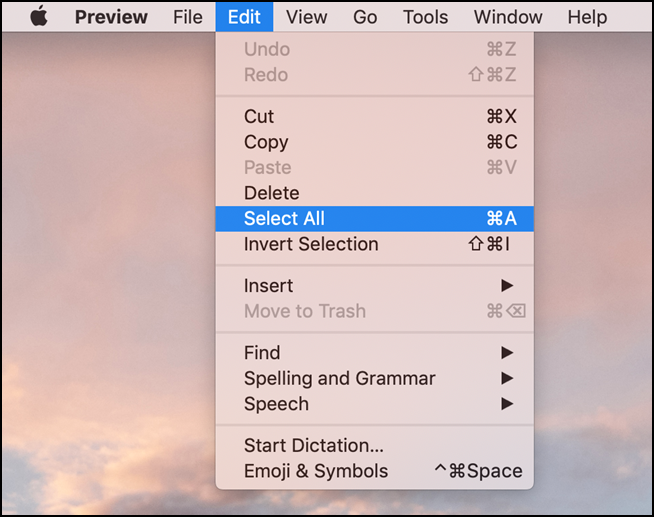Open the Window menu
The height and width of the screenshot is (517, 654).
[508, 17]
